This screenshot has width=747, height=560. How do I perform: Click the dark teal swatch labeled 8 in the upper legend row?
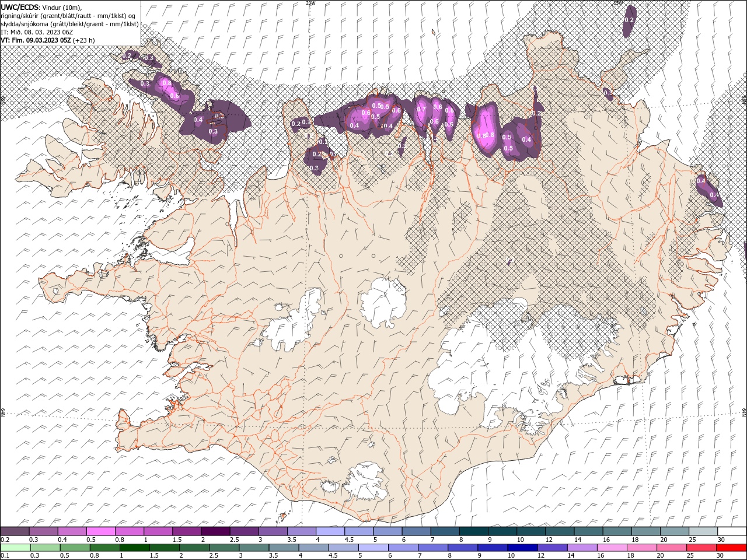tap(473, 531)
